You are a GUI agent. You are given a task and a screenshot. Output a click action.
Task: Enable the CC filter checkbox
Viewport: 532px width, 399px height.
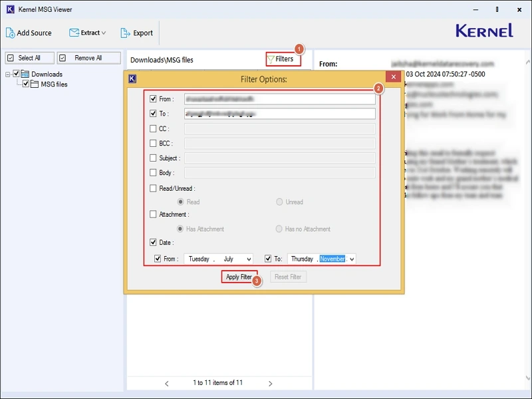point(153,129)
